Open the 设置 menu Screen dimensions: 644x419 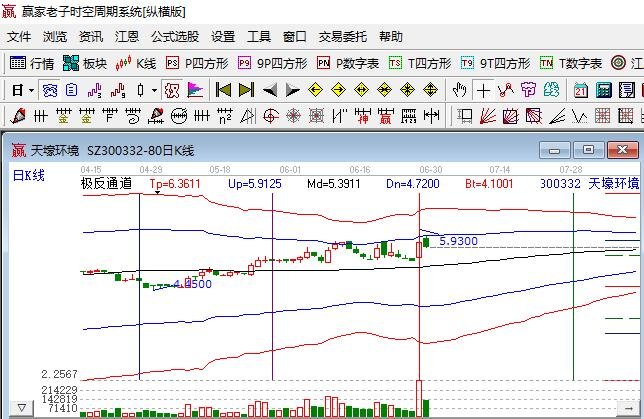(x=223, y=37)
